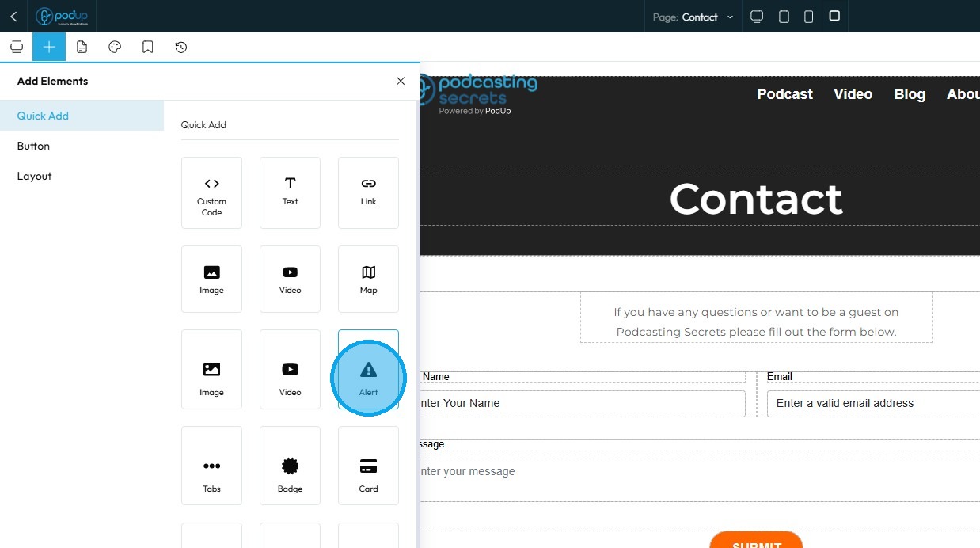
Task: Switch to mobile phone preview
Action: coord(808,17)
